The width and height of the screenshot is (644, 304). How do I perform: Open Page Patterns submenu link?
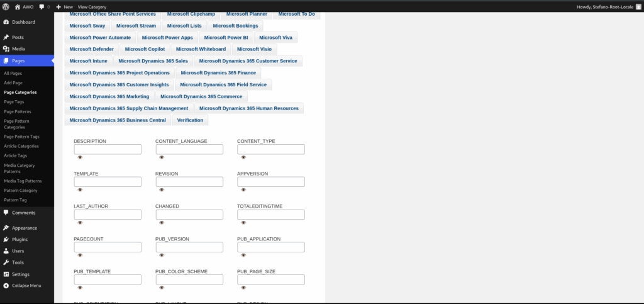17,111
